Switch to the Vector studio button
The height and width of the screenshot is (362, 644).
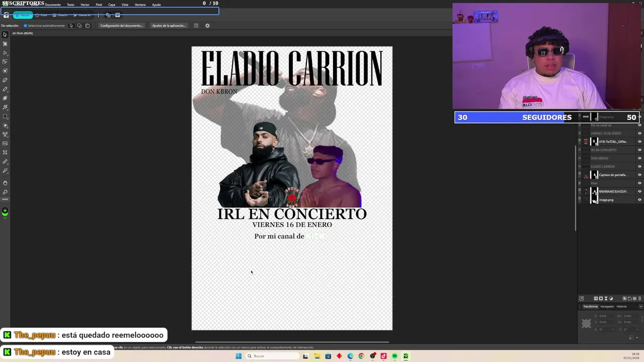tap(23, 15)
